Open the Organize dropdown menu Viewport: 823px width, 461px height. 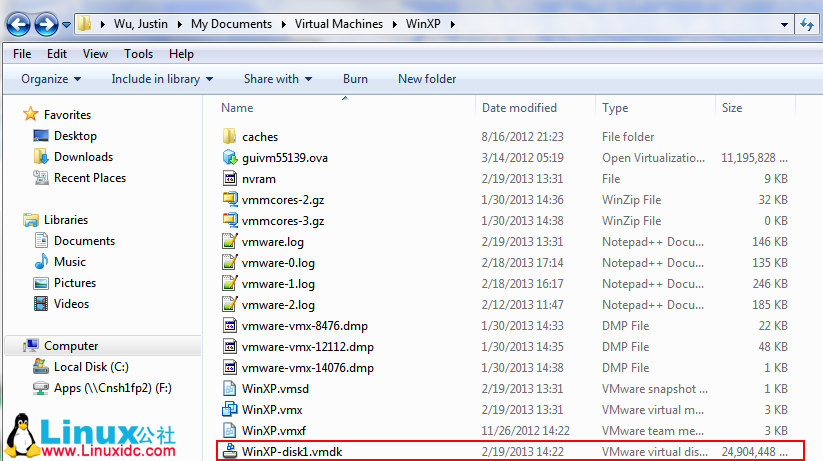click(51, 79)
